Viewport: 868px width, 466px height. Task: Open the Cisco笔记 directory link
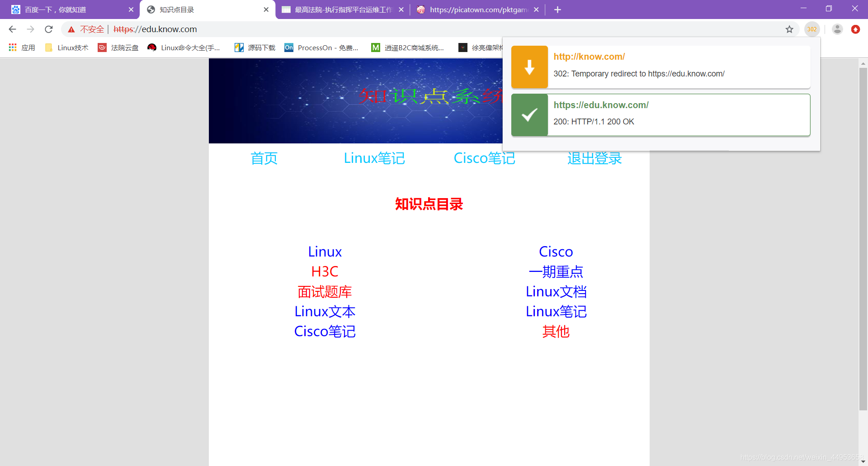pos(325,331)
